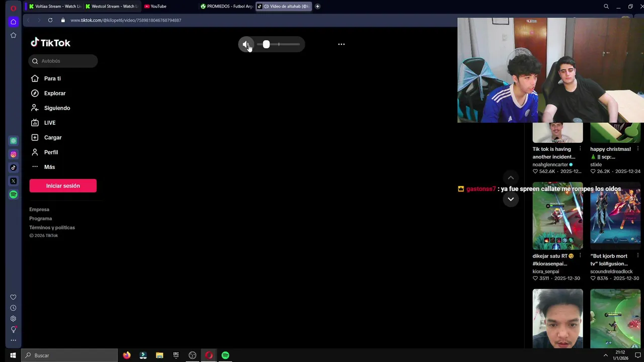Open the scoundreldreadlock profile link
This screenshot has width=644, height=362.
(x=612, y=271)
